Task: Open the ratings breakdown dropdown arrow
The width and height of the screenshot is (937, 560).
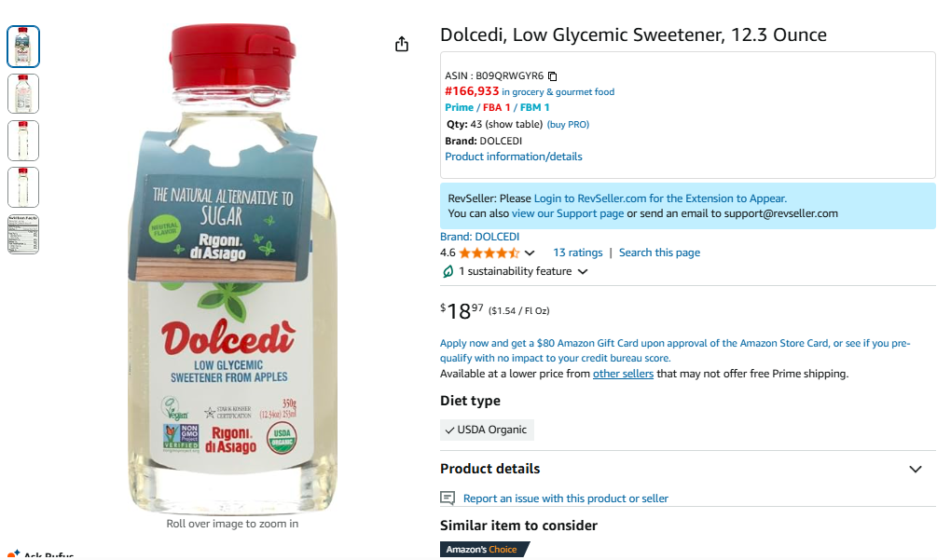Action: (x=530, y=253)
